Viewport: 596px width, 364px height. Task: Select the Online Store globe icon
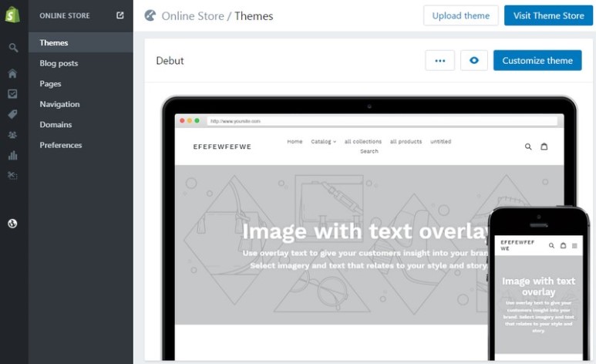tap(13, 224)
